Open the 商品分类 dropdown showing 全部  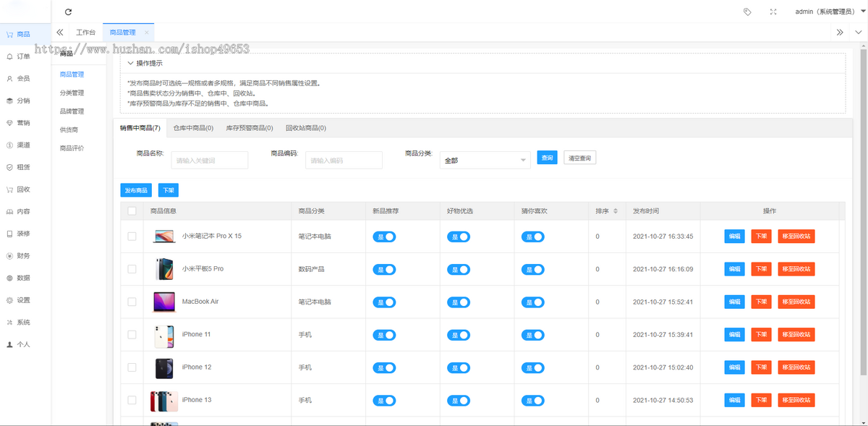pyautogui.click(x=485, y=160)
